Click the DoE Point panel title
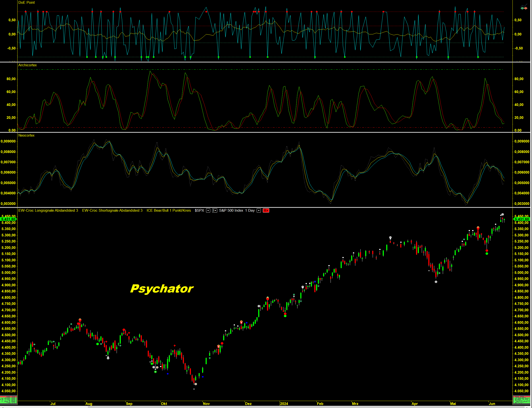Viewport: 532px width, 408px height. coord(27,2)
